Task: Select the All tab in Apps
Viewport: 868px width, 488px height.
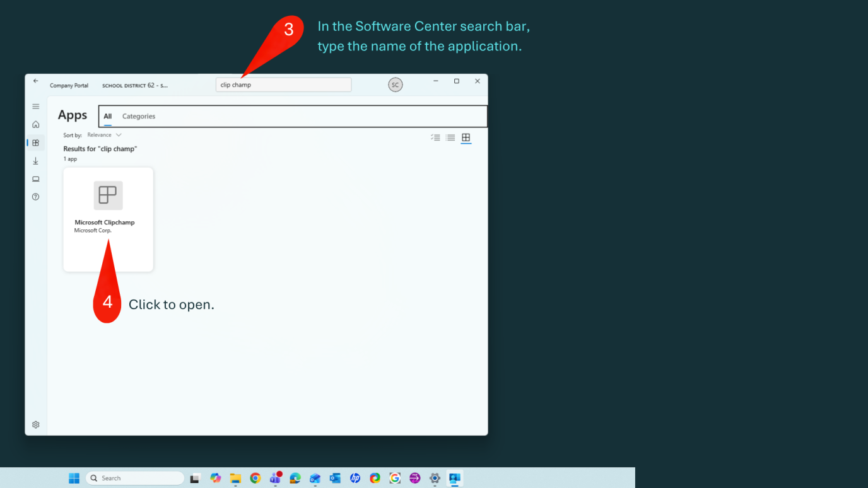Action: point(107,116)
